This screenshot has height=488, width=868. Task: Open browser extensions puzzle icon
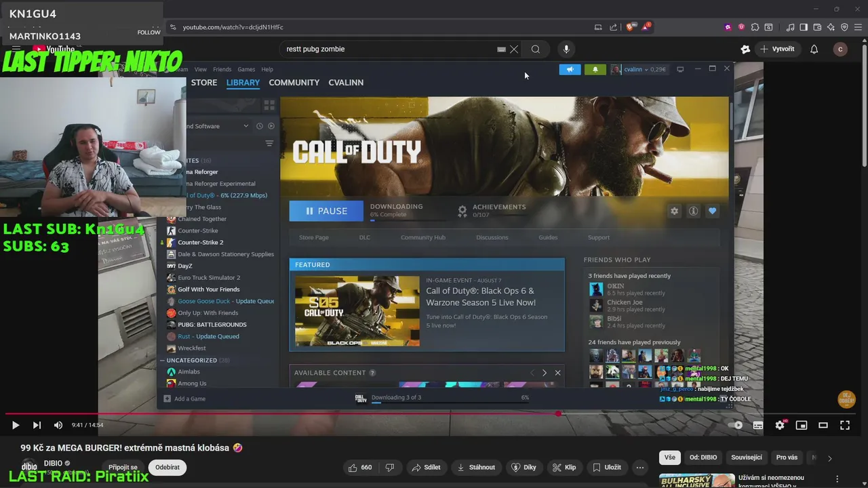(x=754, y=27)
